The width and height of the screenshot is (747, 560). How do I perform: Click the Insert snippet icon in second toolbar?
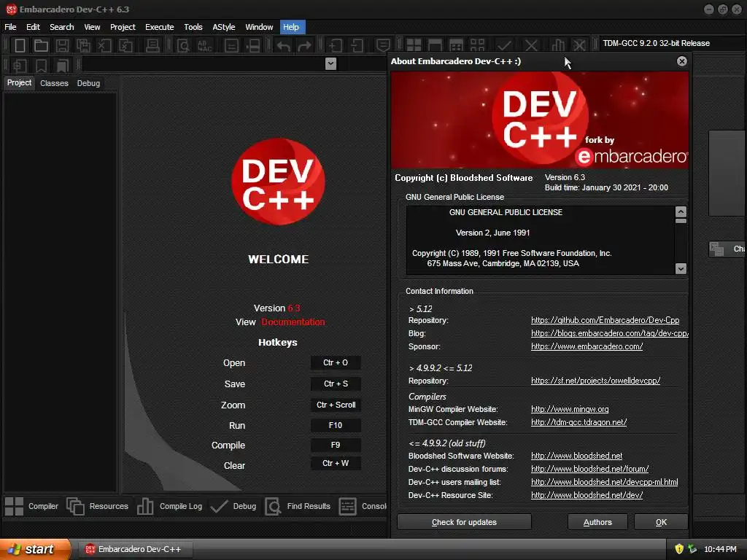(x=20, y=65)
